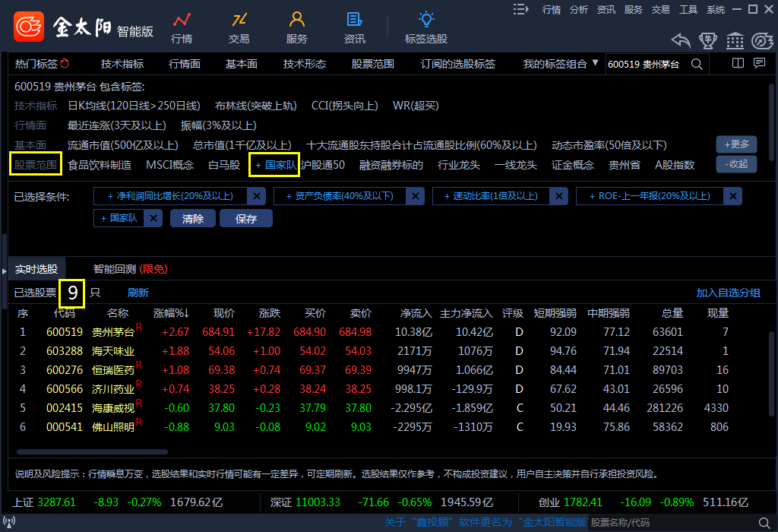Click the spiral logo icon beside the calendar
This screenshot has height=532, width=778.
point(762,41)
